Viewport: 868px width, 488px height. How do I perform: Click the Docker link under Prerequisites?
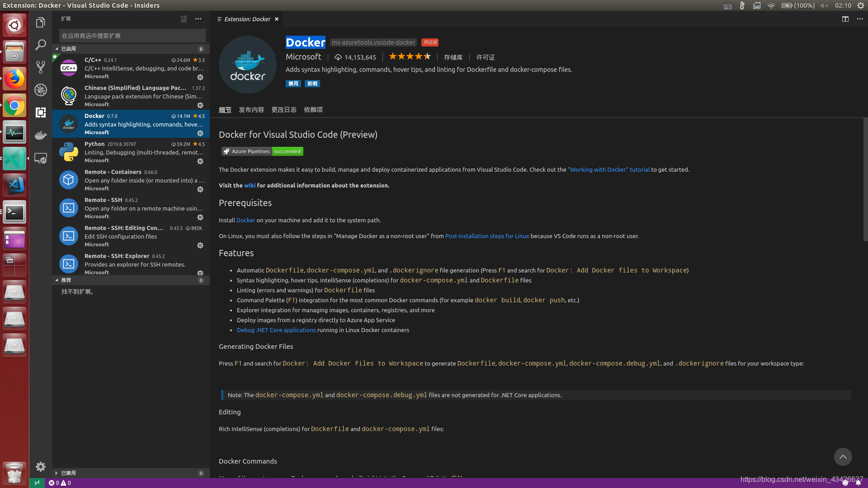pyautogui.click(x=245, y=221)
